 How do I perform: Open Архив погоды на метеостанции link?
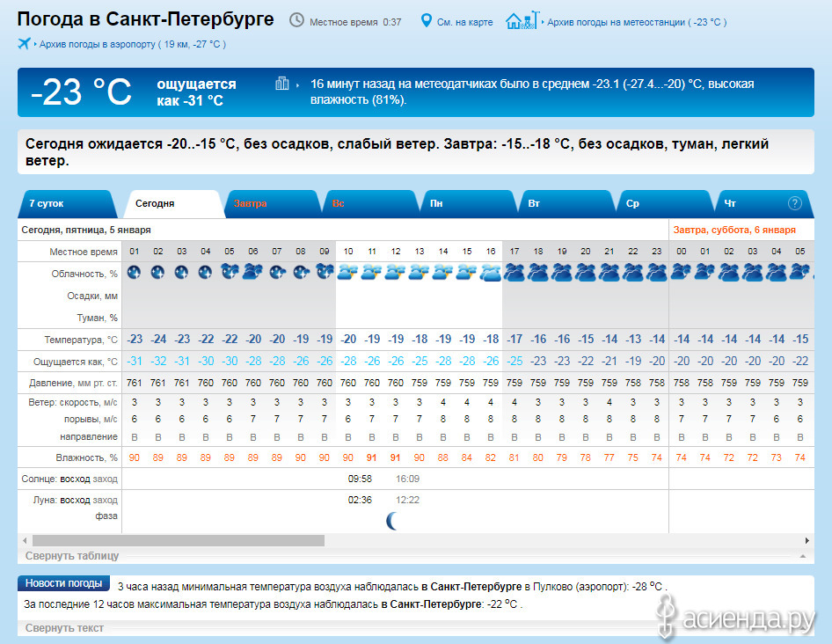click(x=637, y=22)
